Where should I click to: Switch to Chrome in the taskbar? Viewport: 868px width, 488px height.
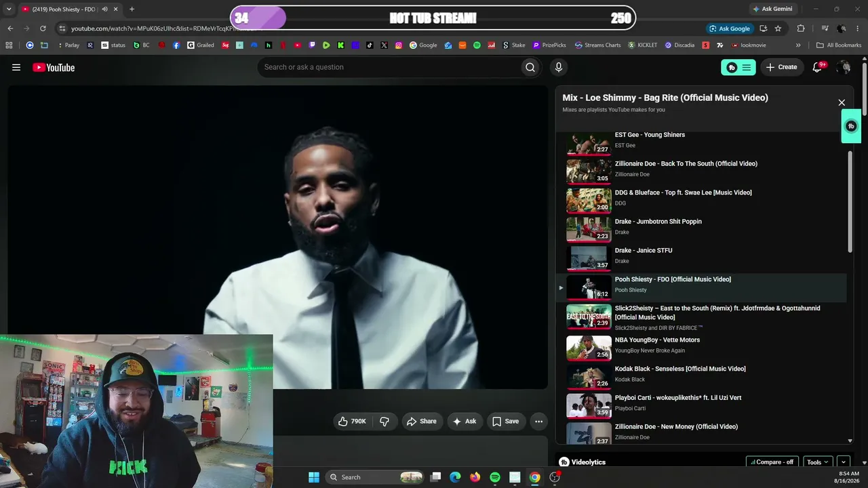click(535, 477)
